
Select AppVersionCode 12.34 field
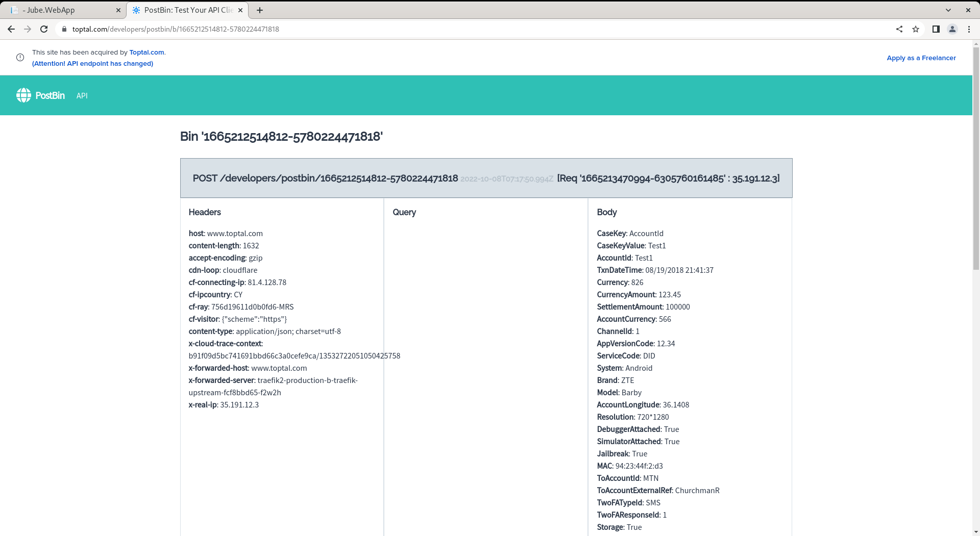(x=635, y=343)
